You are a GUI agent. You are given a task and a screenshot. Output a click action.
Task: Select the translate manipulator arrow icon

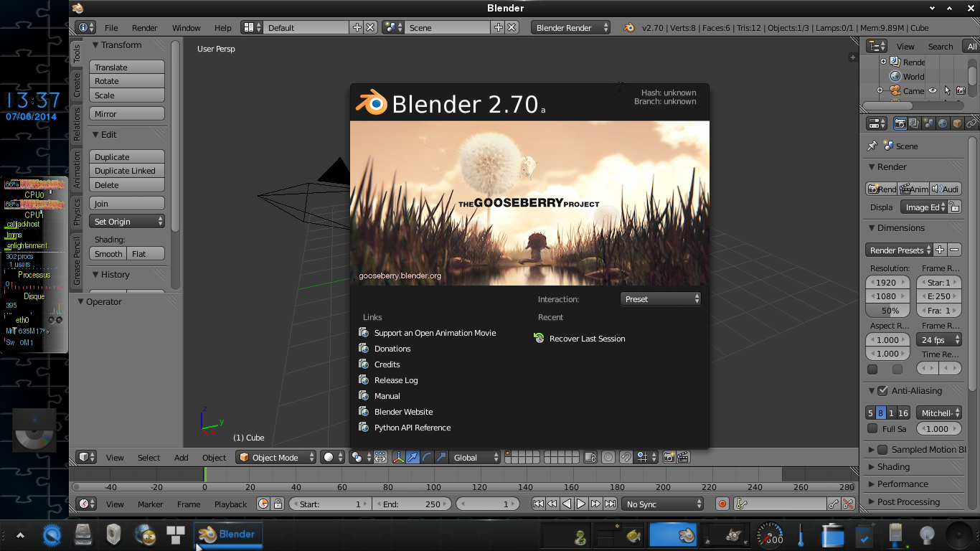tap(413, 457)
